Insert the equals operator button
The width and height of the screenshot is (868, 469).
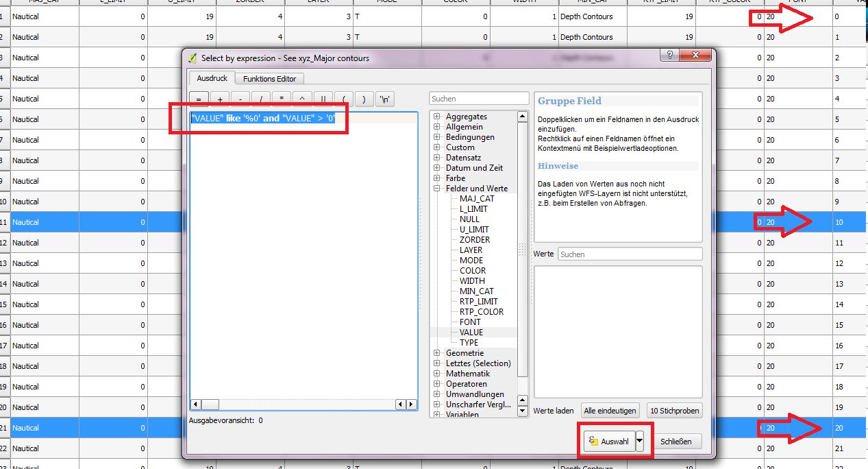199,99
